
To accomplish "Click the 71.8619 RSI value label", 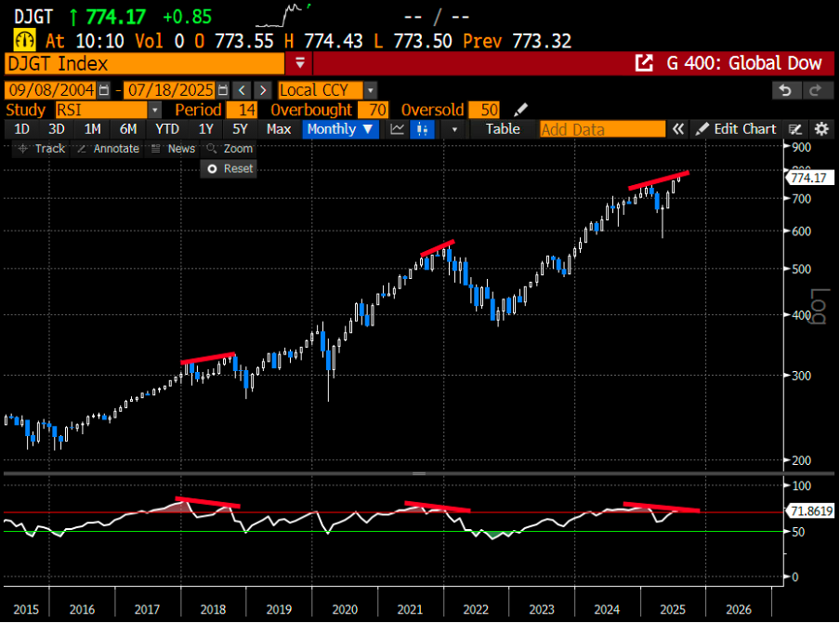I will 810,510.
